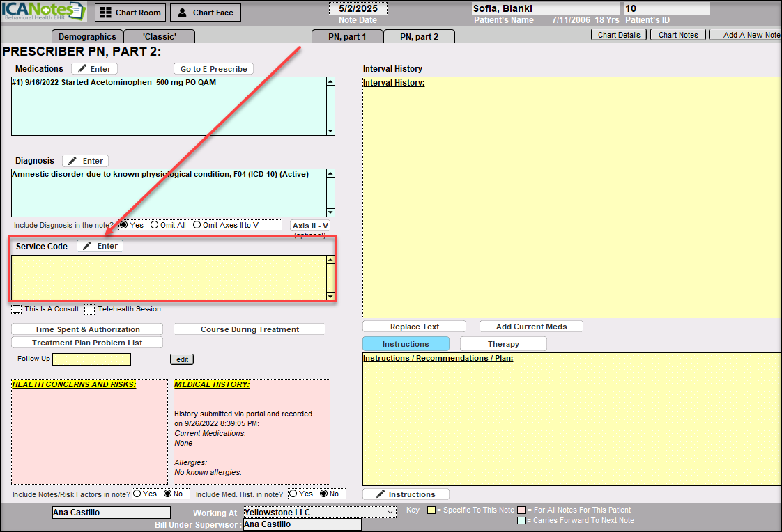Click the bottom Instructions pencil button
This screenshot has width=782, height=532.
[x=406, y=494]
